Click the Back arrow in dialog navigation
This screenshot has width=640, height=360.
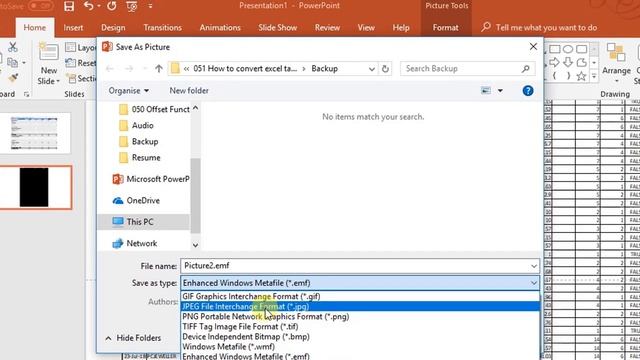tap(110, 69)
